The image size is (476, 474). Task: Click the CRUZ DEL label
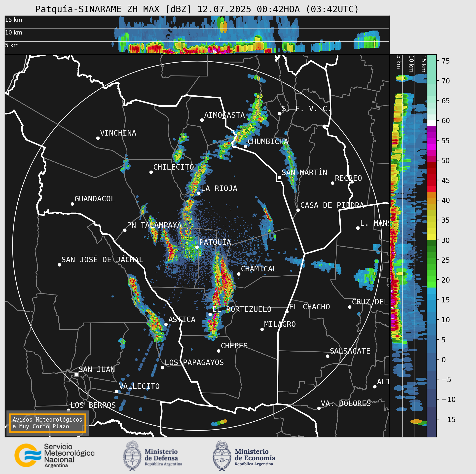point(370,302)
